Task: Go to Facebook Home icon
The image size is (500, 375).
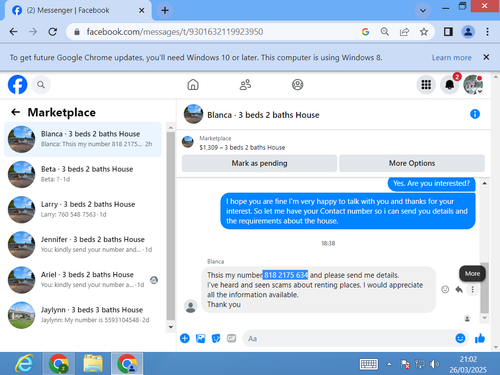Action: coord(193,85)
